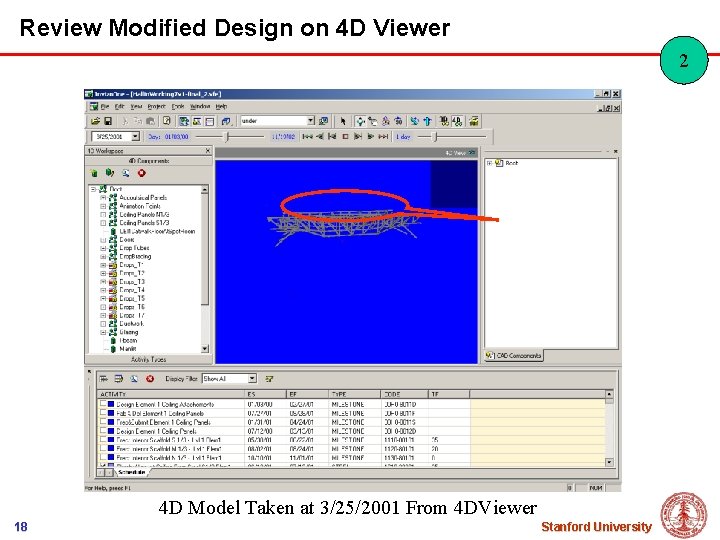
Task: Click the first icon in the schedule toolbar
Action: click(104, 379)
